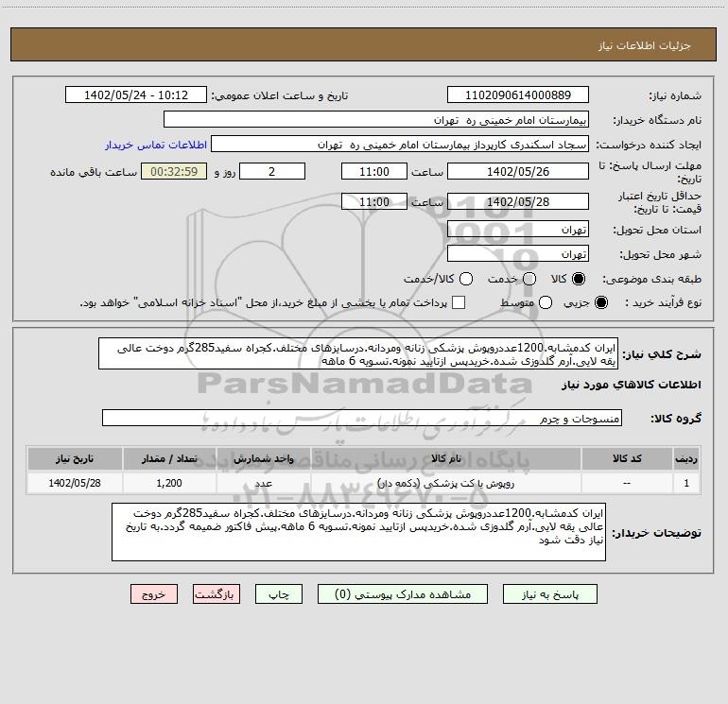
Task: Click the response deadline hour 11:00 field
Action: (x=374, y=172)
